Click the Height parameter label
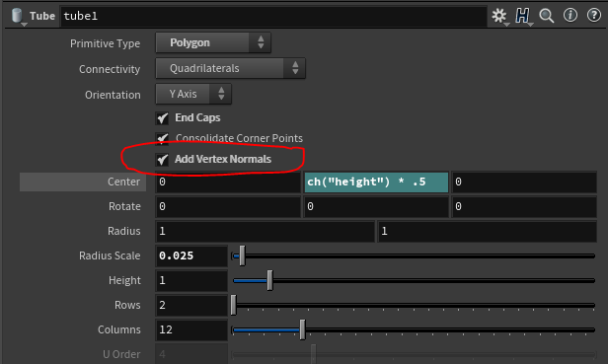 pyautogui.click(x=124, y=281)
